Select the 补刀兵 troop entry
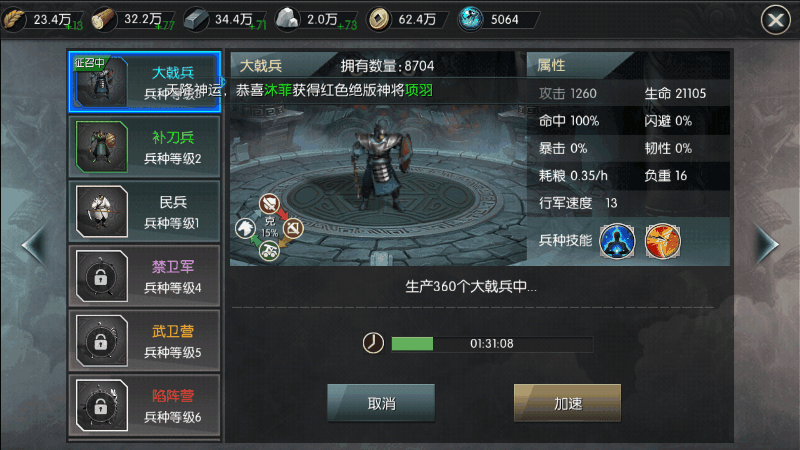 pyautogui.click(x=145, y=147)
